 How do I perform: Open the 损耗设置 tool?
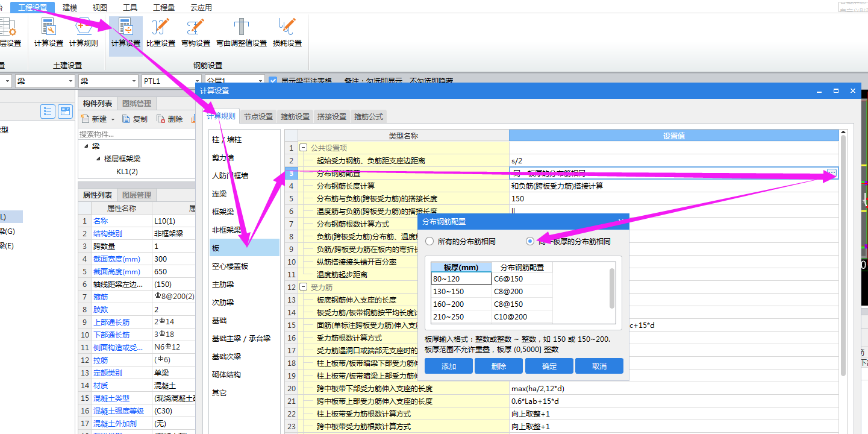pyautogui.click(x=287, y=33)
